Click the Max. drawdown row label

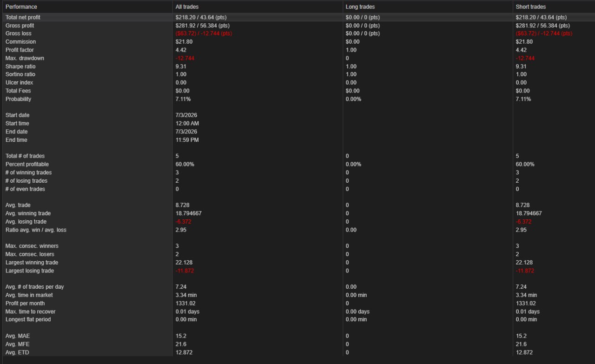tap(25, 59)
